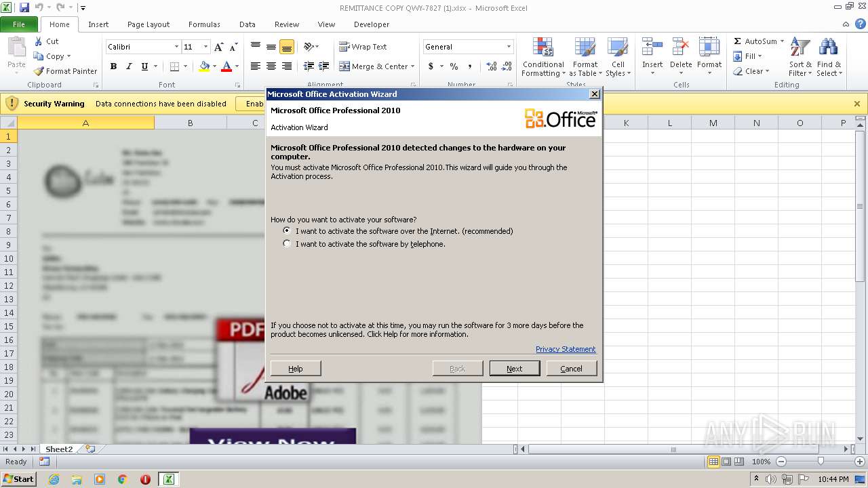This screenshot has width=868, height=488.
Task: Expand Merge & Center dropdown arrow
Action: click(x=413, y=66)
